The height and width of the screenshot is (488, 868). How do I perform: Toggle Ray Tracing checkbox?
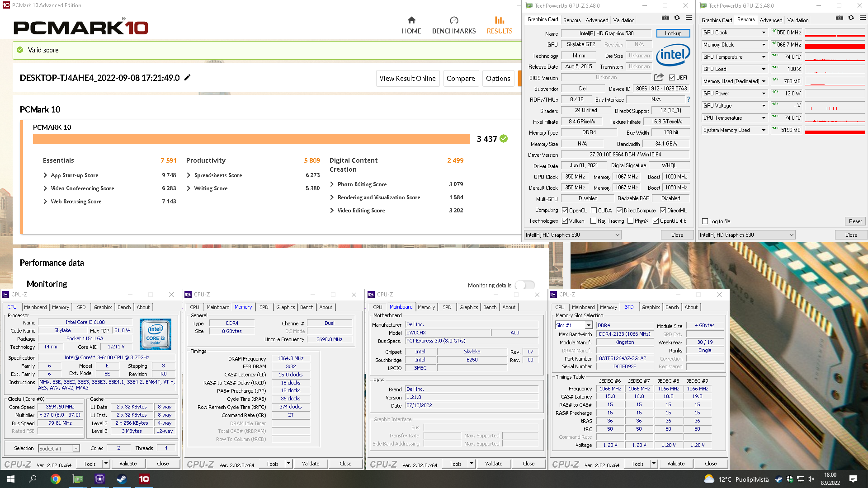(593, 221)
